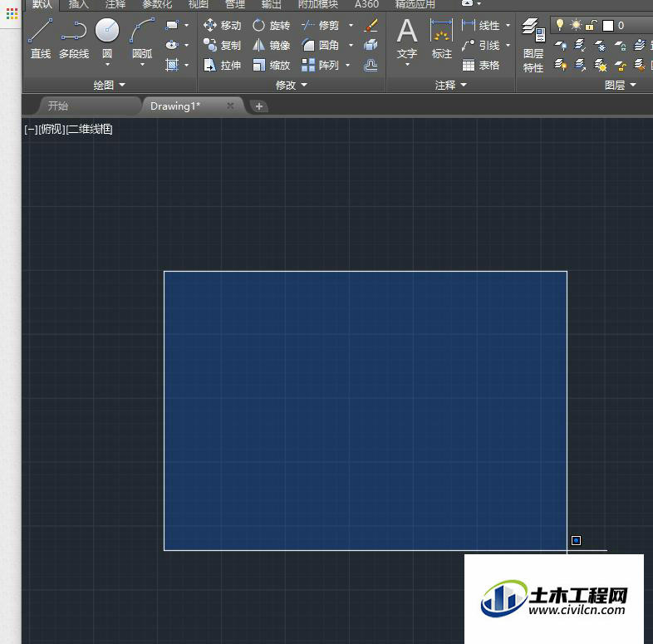Screen dimensions: 653x644
Task: Select the 直线 (Line) tool
Action: 41,39
